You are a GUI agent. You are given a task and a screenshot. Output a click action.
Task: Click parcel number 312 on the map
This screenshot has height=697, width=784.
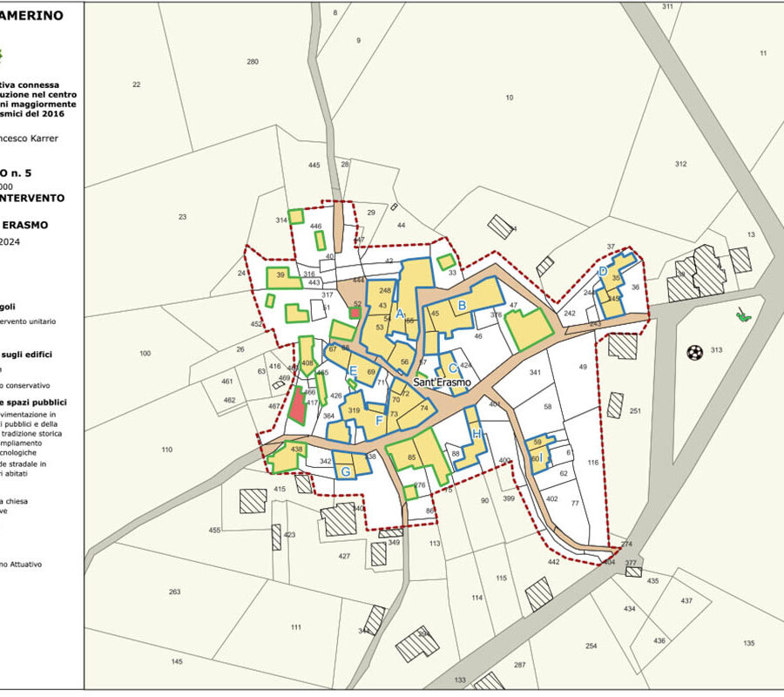pos(680,164)
